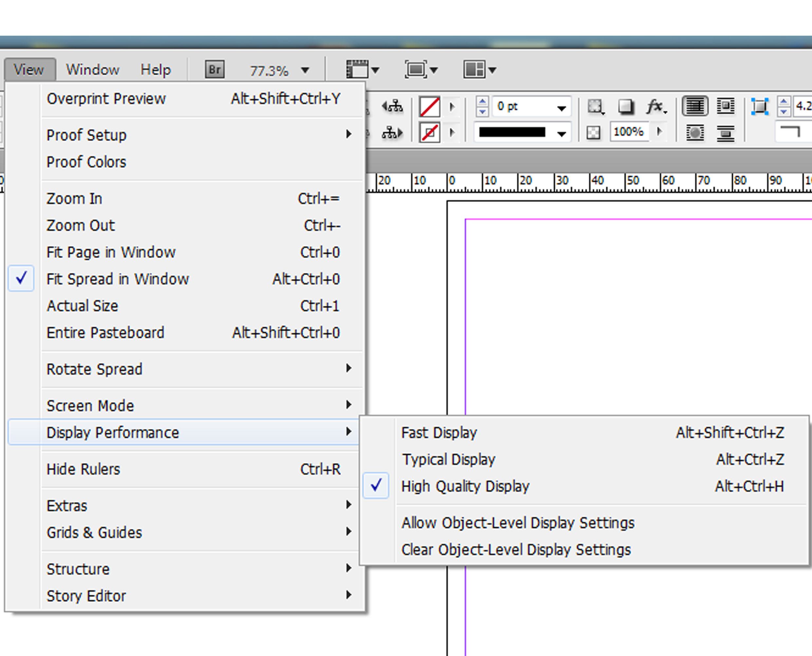
Task: Open Adobe Bridge via the Br icon
Action: coord(214,69)
